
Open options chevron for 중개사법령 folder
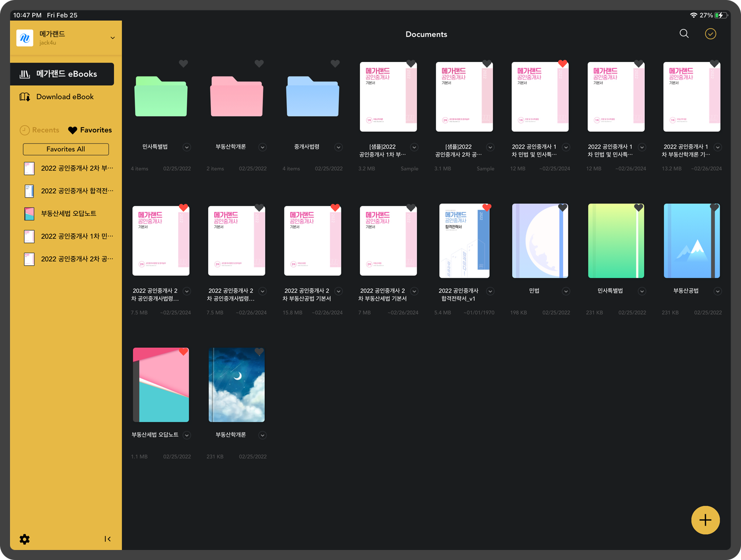tap(338, 147)
